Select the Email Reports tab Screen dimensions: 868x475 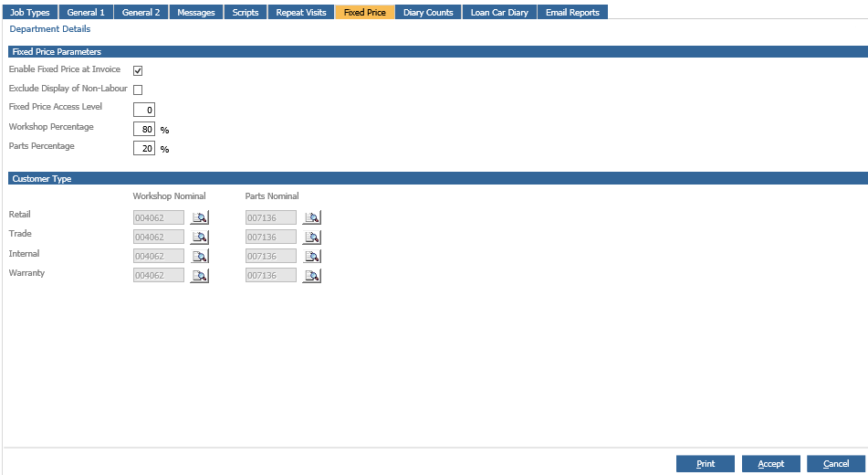click(572, 13)
